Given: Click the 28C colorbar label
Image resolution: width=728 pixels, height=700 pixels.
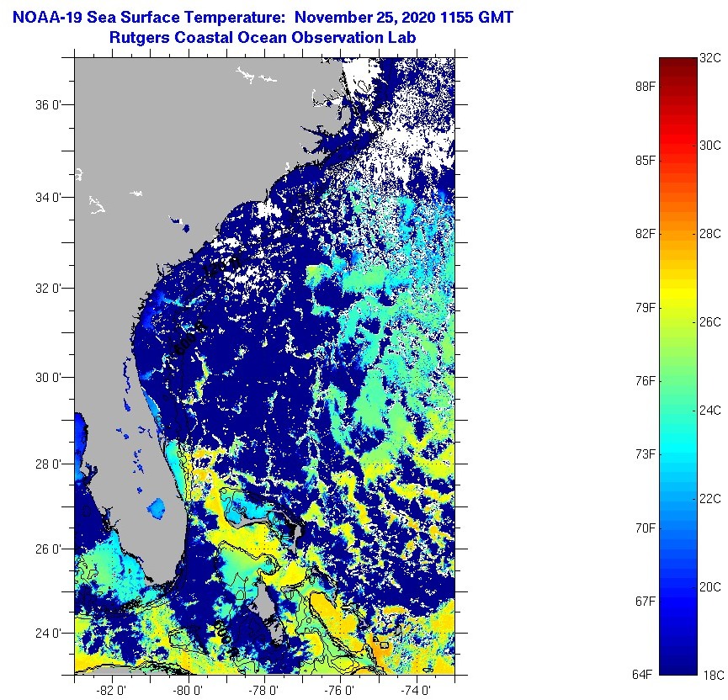Looking at the screenshot, I should pyautogui.click(x=710, y=234).
